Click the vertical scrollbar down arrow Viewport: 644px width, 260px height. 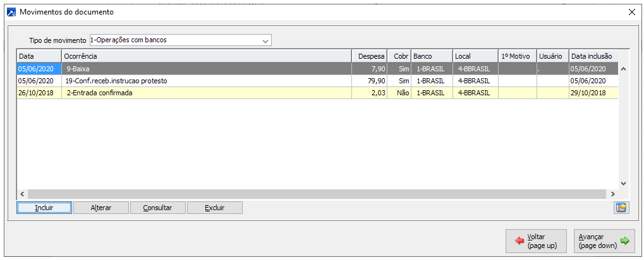click(x=623, y=183)
